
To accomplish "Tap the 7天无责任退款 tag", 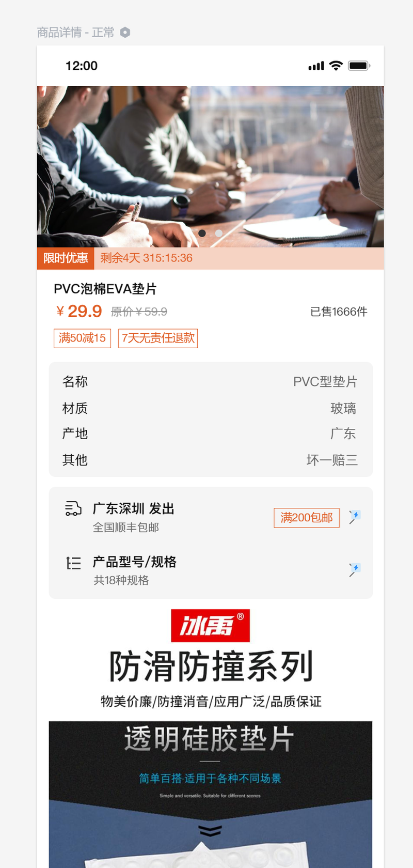I will click(158, 338).
